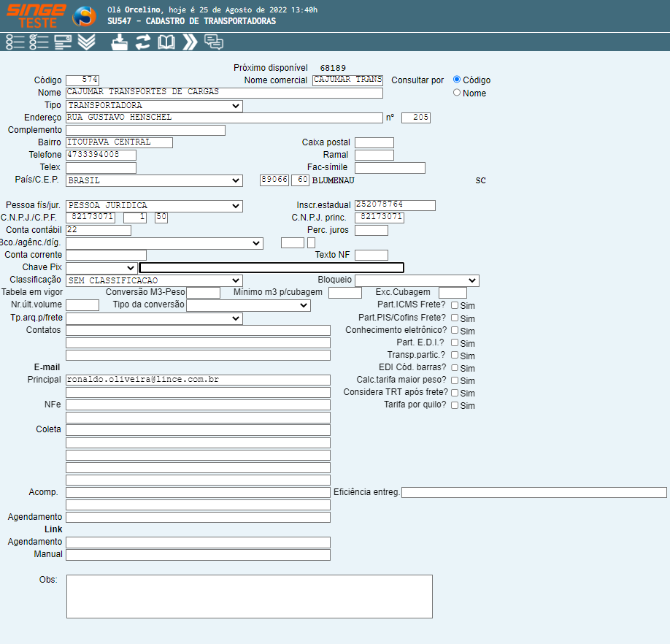Screen dimensions: 670x644
Task: Check the Part.ICMS Frete Sim checkbox
Action: click(x=455, y=305)
